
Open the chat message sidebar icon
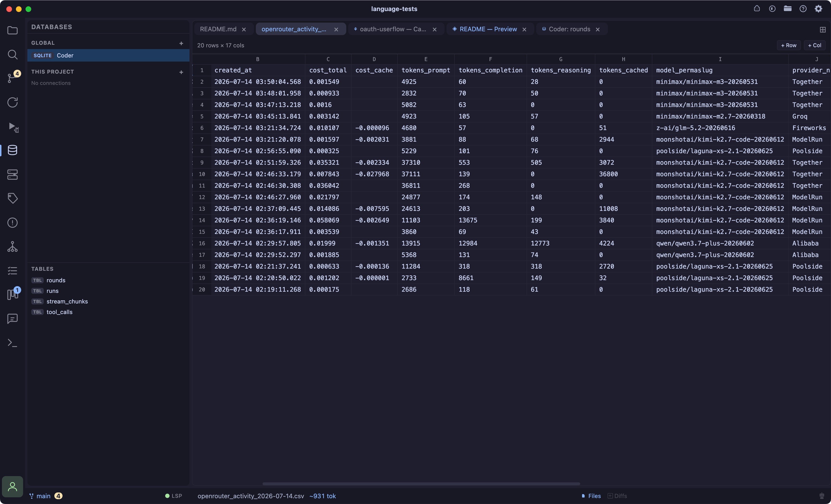[13, 319]
